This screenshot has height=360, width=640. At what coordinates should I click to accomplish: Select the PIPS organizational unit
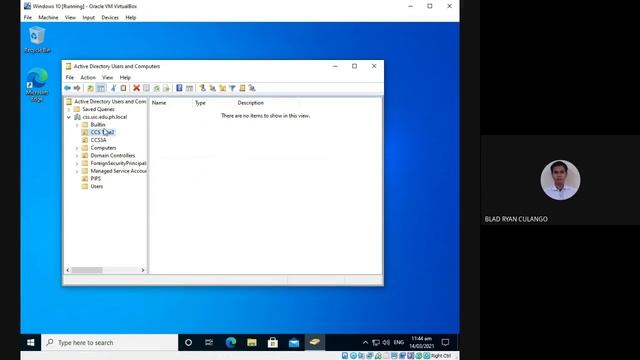[96, 179]
